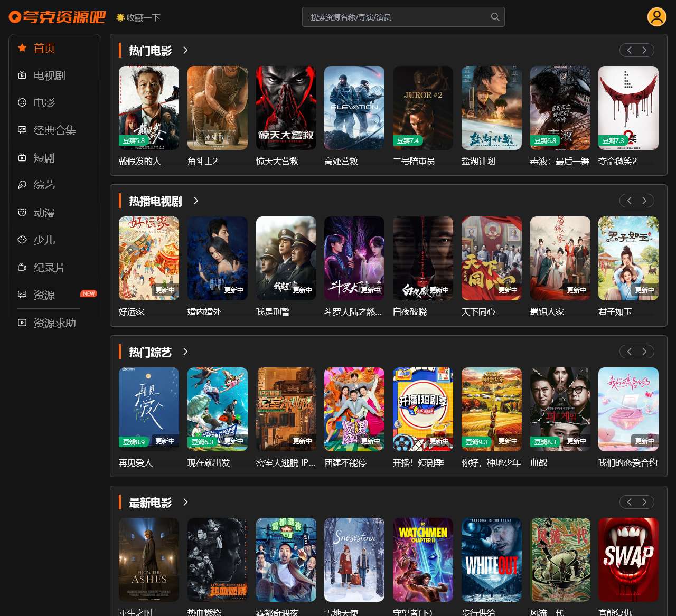Expand 热播电视剧 section via its chevron
The image size is (676, 616).
coord(196,201)
